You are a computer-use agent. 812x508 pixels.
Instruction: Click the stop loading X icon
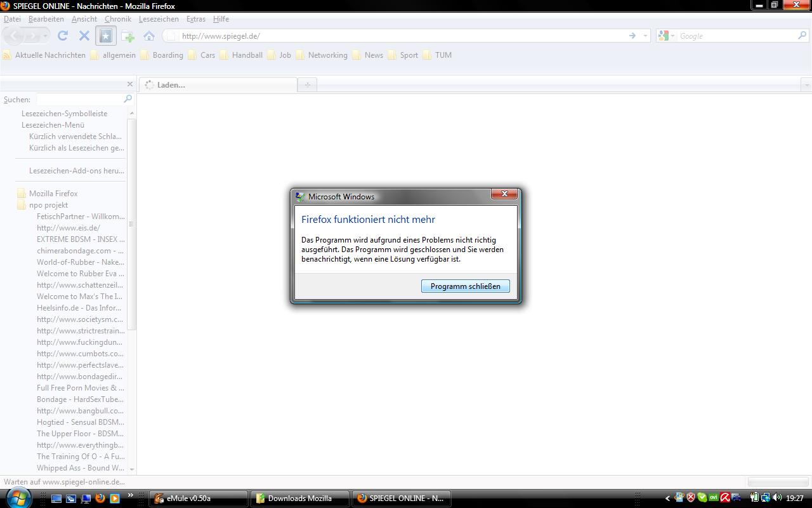click(x=84, y=36)
